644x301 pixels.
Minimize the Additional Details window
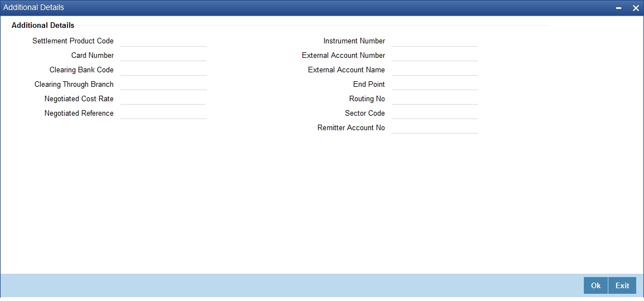click(619, 8)
